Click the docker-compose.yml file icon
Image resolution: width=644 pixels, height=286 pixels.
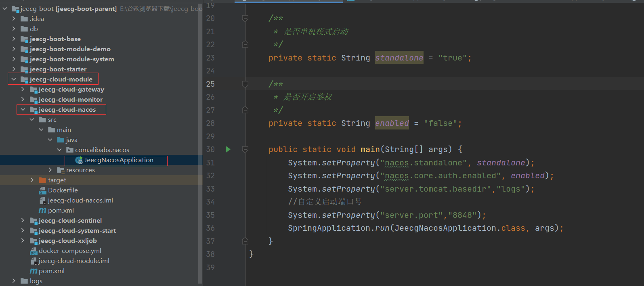[34, 251]
